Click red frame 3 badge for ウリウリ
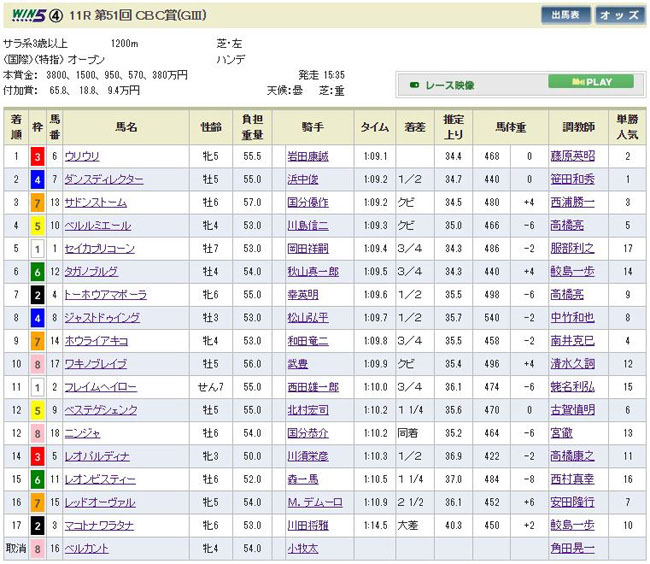 (37, 157)
